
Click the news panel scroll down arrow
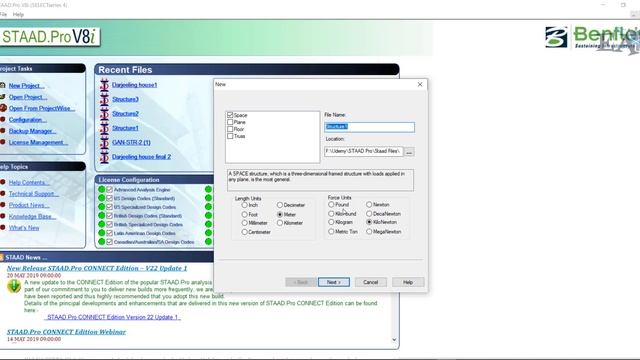(394, 340)
